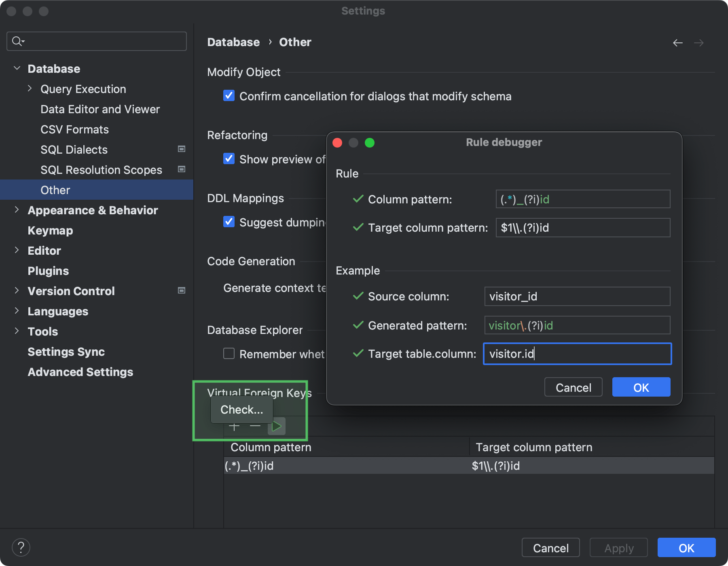
Task: Confirm the Rule debugger with OK
Action: [641, 387]
